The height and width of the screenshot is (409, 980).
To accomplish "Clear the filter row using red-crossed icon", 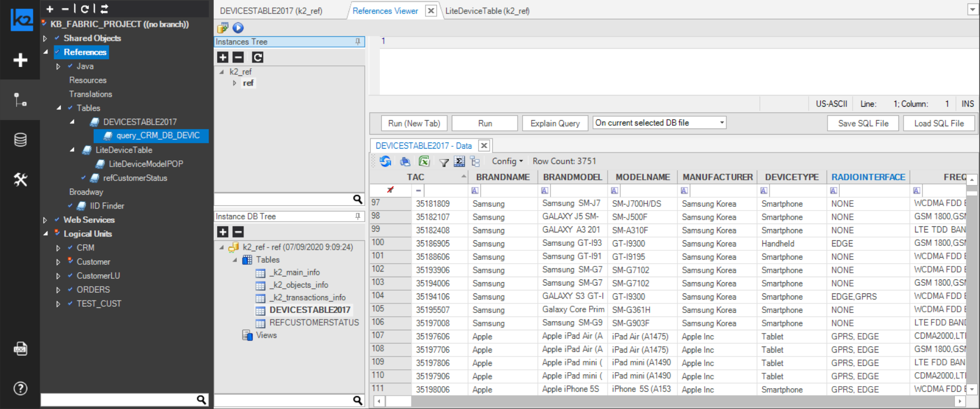I will pos(390,191).
